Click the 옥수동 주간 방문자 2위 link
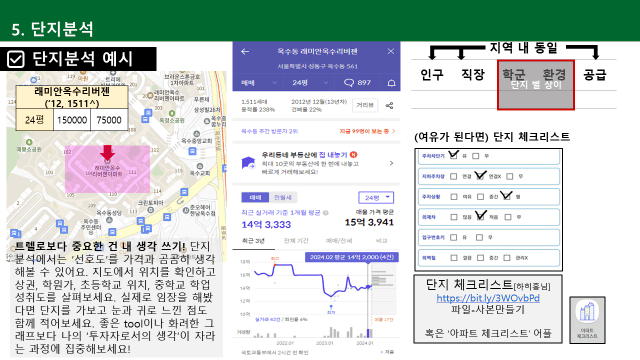 269,131
